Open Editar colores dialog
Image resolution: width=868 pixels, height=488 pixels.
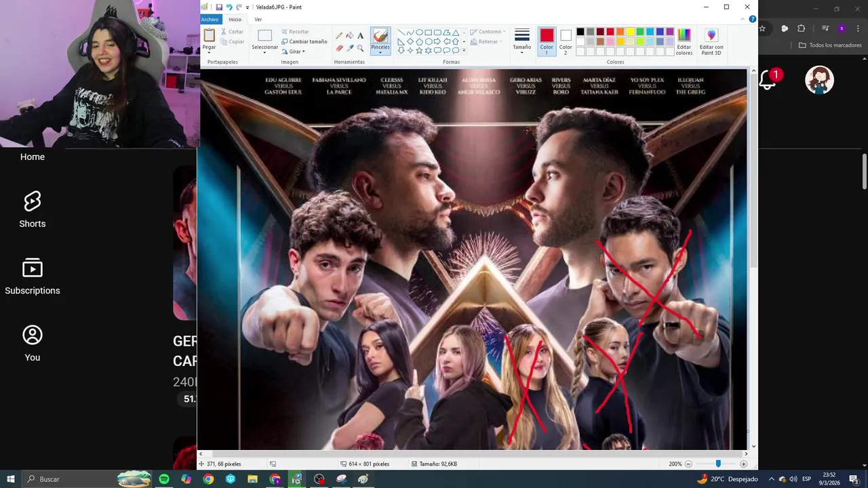[x=684, y=42]
